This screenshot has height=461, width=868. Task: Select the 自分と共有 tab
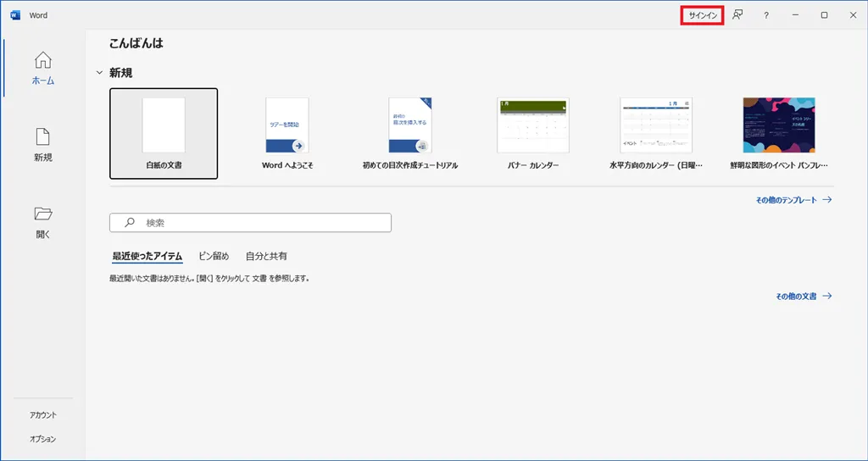point(266,256)
